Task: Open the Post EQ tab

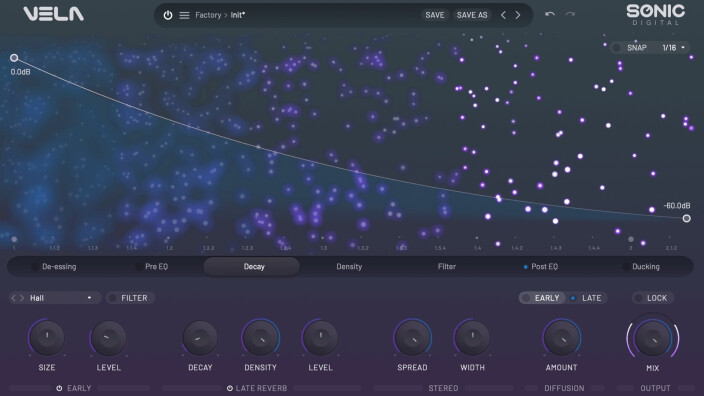Action: coord(544,267)
